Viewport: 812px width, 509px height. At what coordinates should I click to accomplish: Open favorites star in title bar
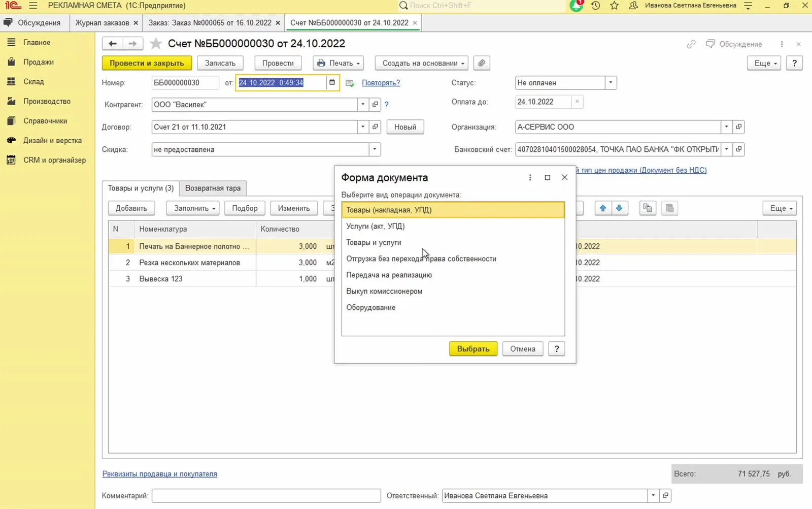tap(615, 6)
